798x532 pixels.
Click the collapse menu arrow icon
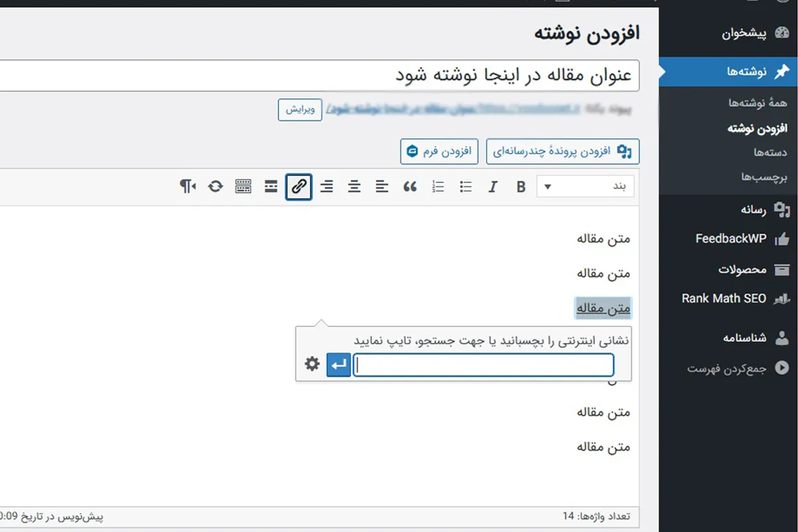(x=783, y=368)
